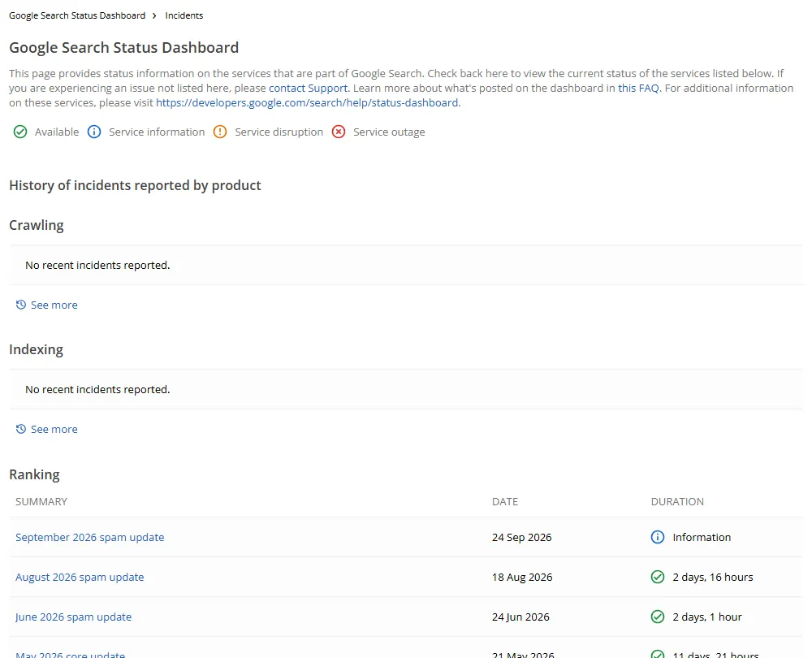Screen dimensions: 812x658
Task: Click the blue Service information legend icon
Action: click(x=94, y=132)
